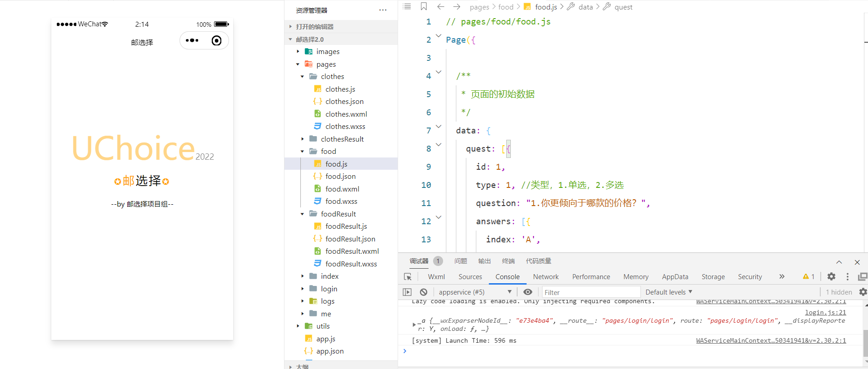Open devtools settings gear
The width and height of the screenshot is (868, 369).
click(x=831, y=276)
